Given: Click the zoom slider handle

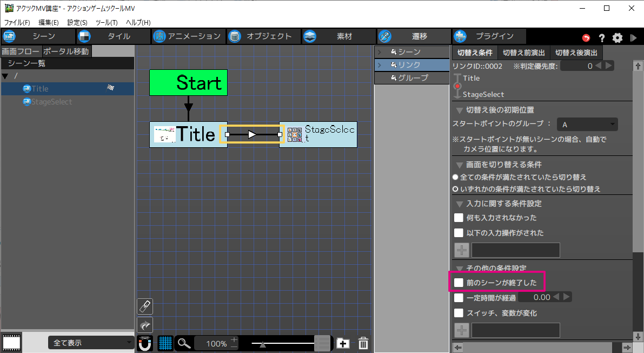Looking at the screenshot, I should pos(262,343).
